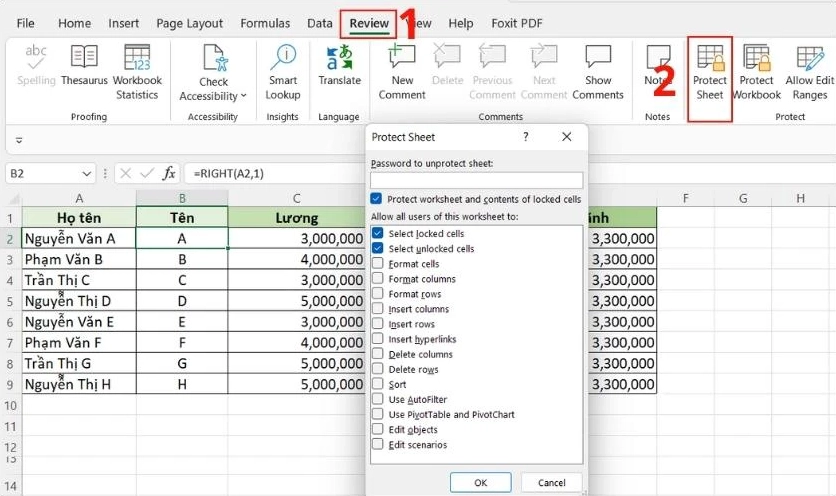
Task: Open the File tab
Action: pos(26,23)
